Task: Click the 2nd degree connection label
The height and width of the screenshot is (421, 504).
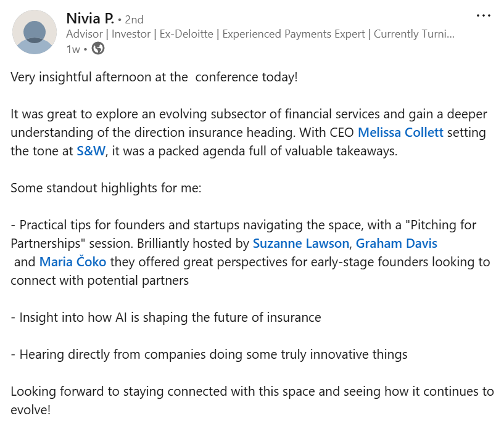Action: 134,20
